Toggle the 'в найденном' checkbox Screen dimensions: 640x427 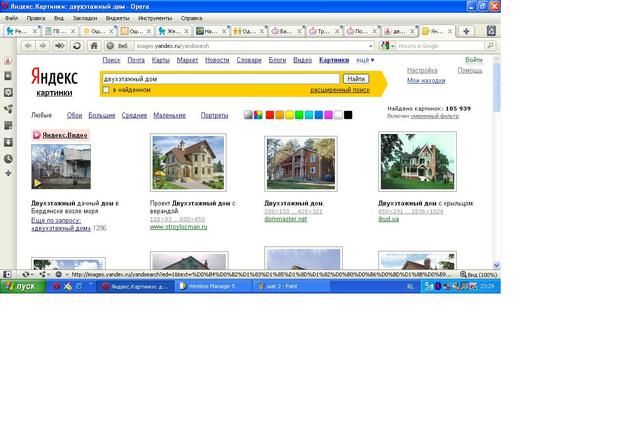(106, 90)
